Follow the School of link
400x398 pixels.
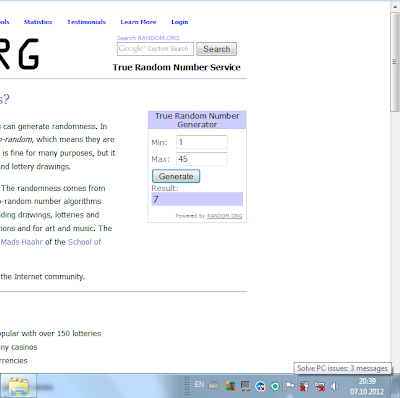[84, 242]
